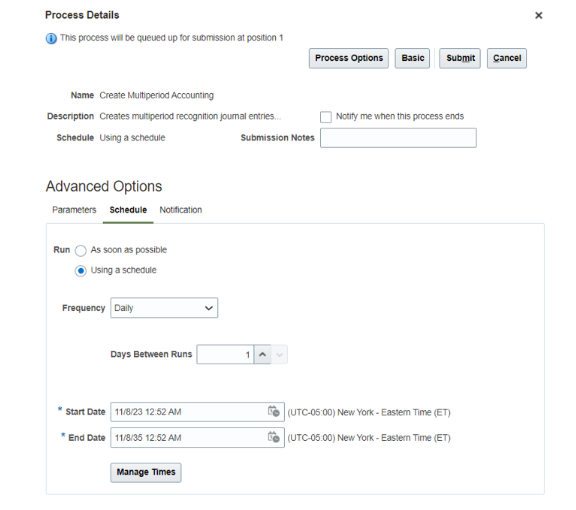Select the As soon as possible option
The width and height of the screenshot is (576, 510).
click(80, 251)
